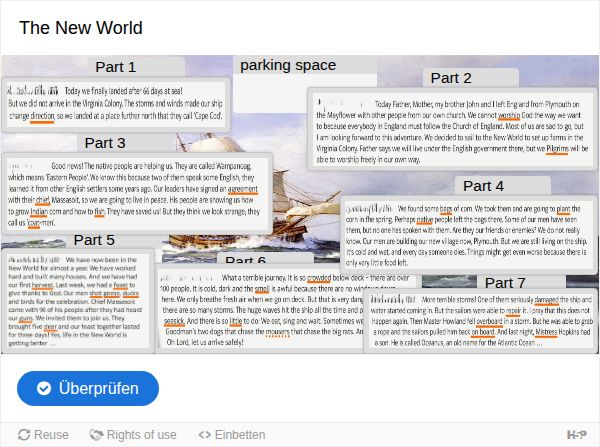Viewport: 600px width, 447px height.
Task: Open the Einbetten embed link
Action: [232, 435]
